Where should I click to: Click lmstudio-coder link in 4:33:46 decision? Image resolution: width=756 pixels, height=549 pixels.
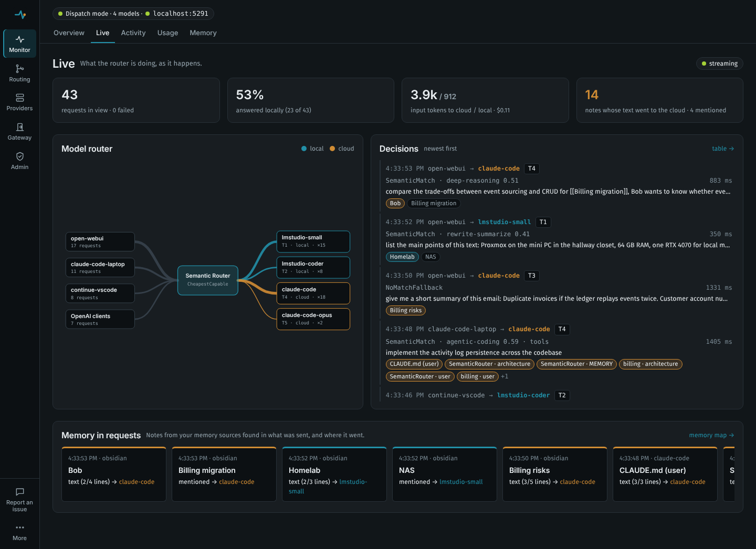(x=523, y=395)
